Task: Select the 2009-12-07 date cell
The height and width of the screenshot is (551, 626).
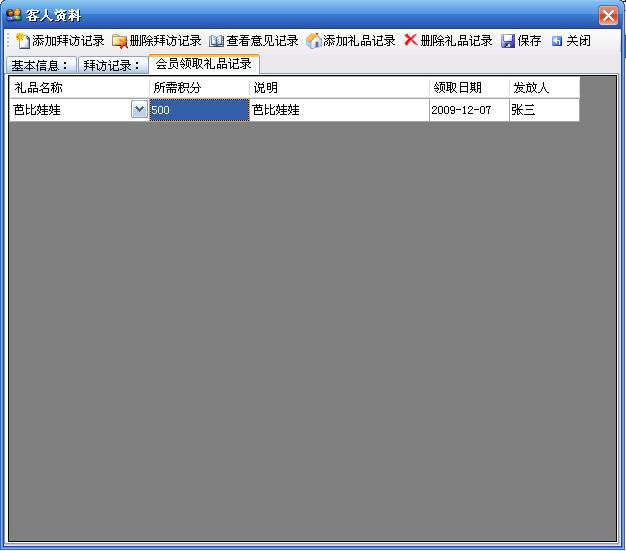Action: (470, 110)
